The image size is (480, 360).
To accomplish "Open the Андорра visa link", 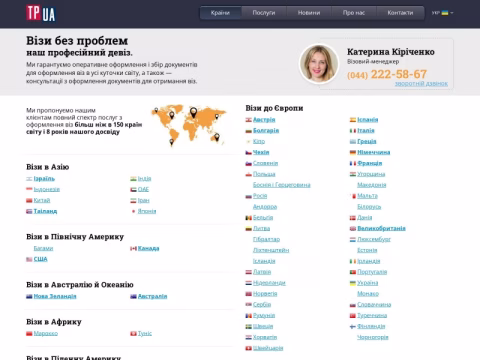I will [x=265, y=207].
